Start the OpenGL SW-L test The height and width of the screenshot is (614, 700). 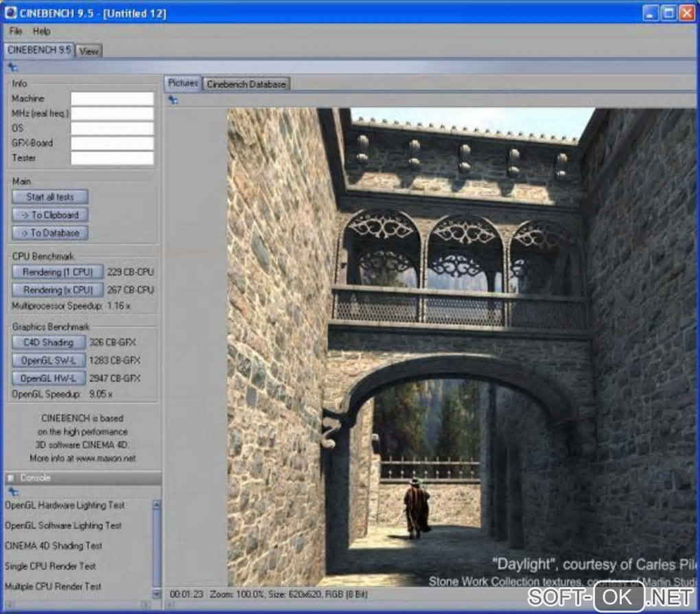pyautogui.click(x=49, y=360)
